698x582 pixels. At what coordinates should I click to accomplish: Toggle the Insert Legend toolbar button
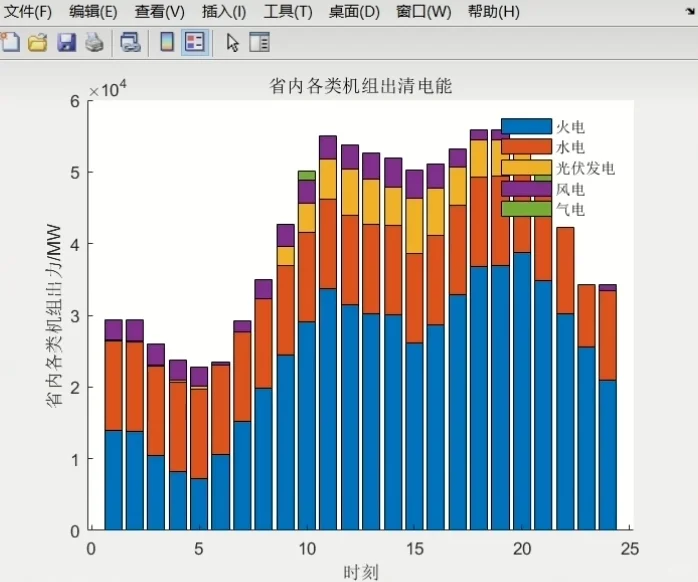coord(195,42)
